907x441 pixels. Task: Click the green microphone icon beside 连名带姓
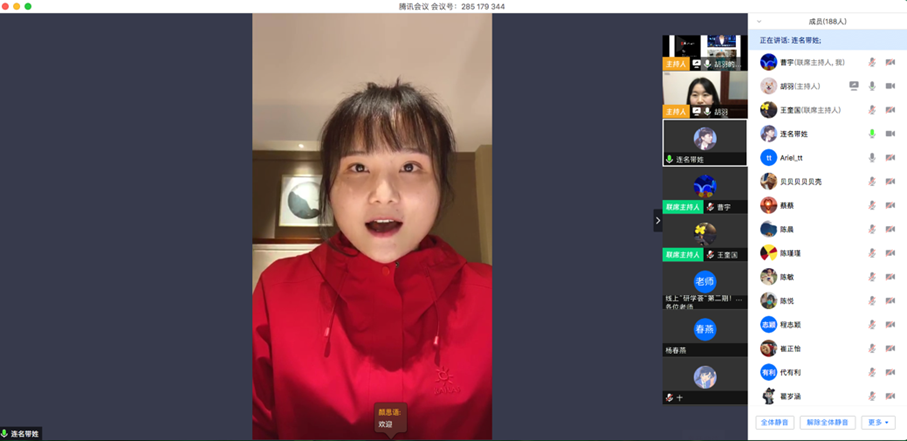(872, 134)
